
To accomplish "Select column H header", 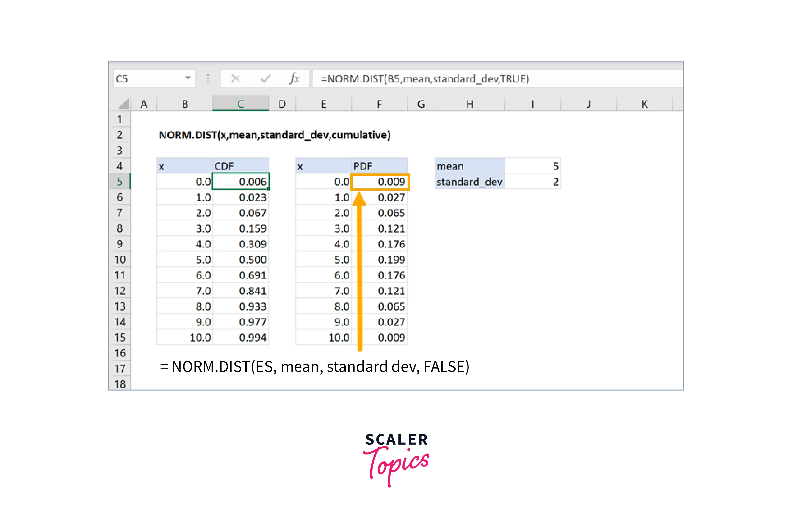I will tap(470, 104).
